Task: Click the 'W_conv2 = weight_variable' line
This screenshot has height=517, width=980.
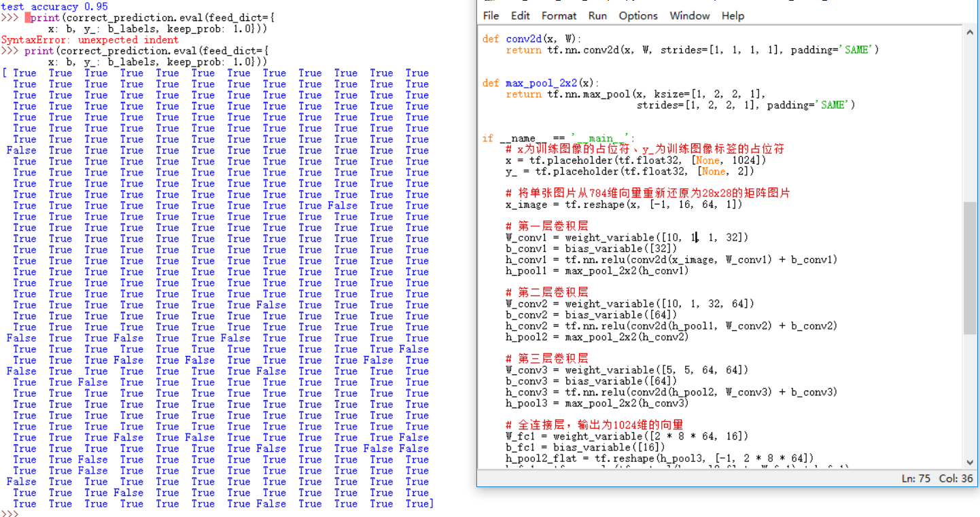Action: [630, 304]
